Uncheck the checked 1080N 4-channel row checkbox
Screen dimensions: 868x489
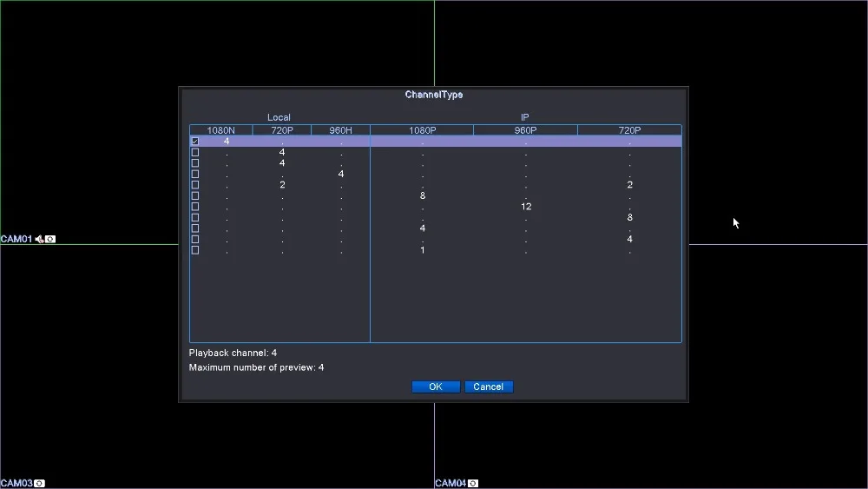click(194, 142)
